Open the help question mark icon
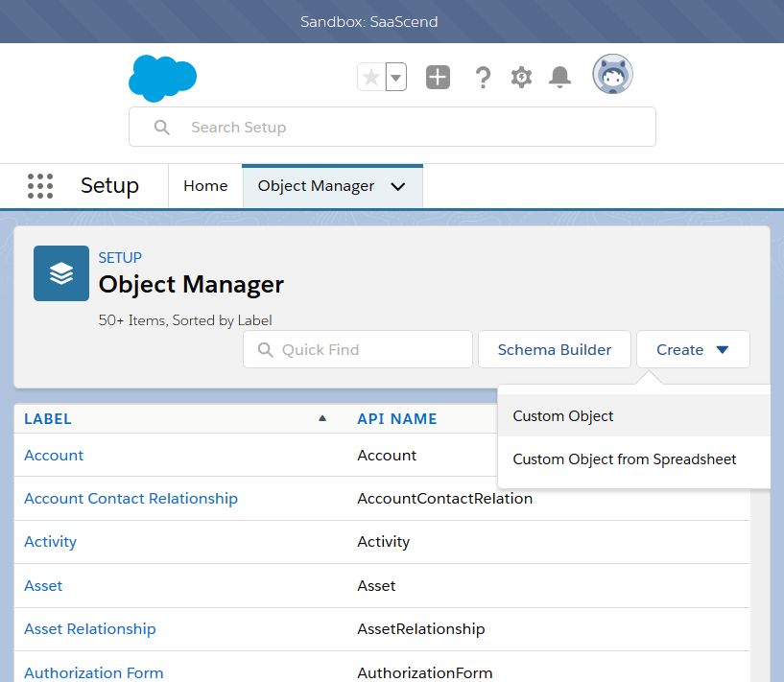The width and height of the screenshot is (784, 682). (483, 78)
